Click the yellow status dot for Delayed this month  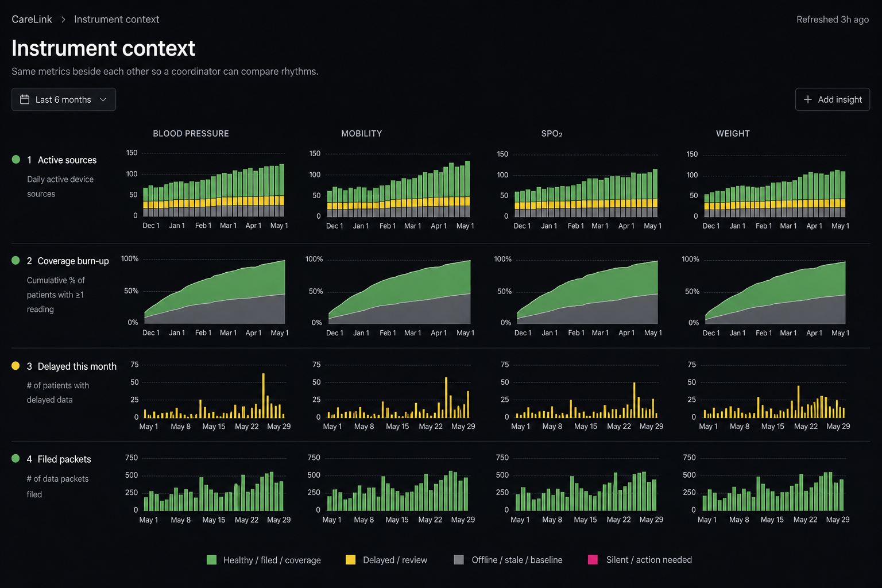16,366
